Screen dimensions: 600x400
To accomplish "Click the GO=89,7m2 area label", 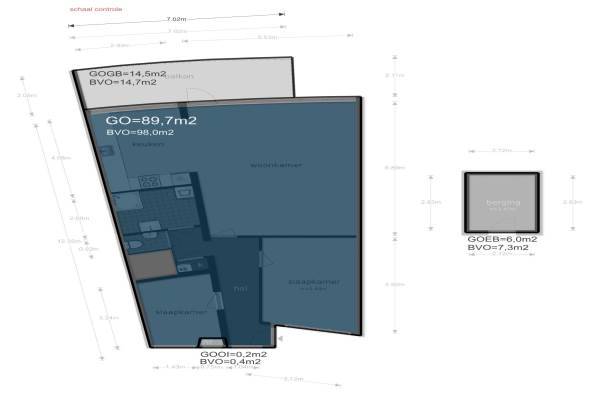I will [150, 120].
